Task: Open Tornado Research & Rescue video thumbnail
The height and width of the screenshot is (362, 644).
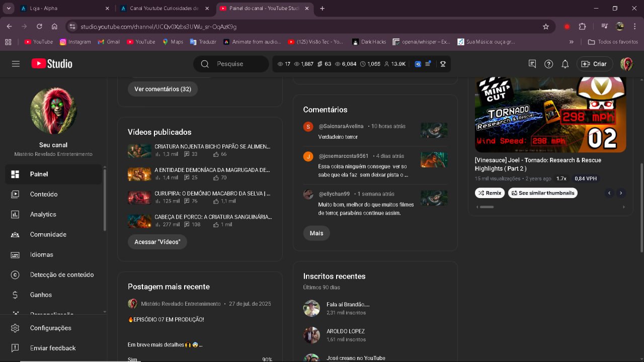Action: (x=550, y=115)
